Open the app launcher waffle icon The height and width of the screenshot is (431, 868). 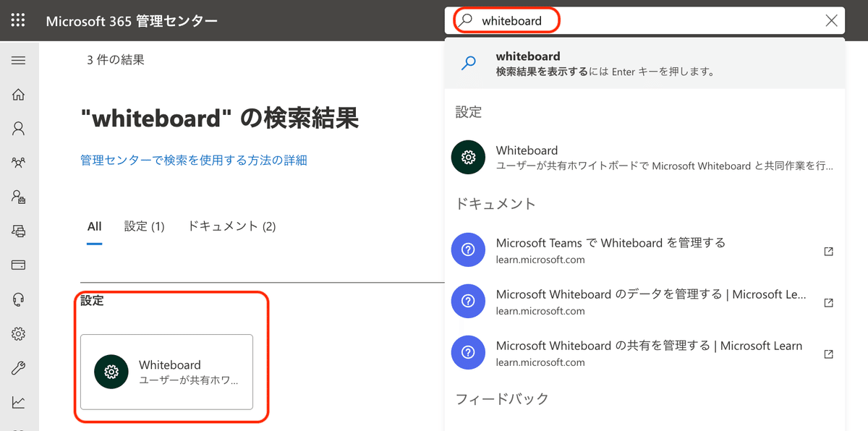pos(18,20)
